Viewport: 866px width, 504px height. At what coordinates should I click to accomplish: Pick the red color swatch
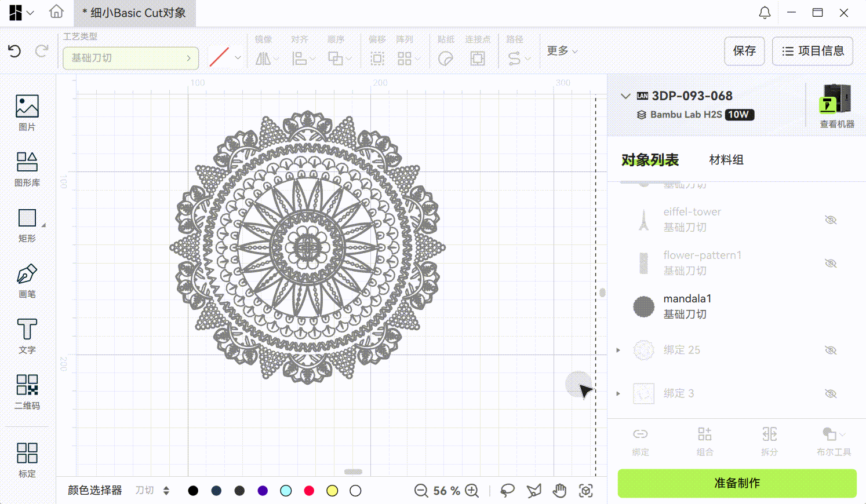pyautogui.click(x=309, y=491)
